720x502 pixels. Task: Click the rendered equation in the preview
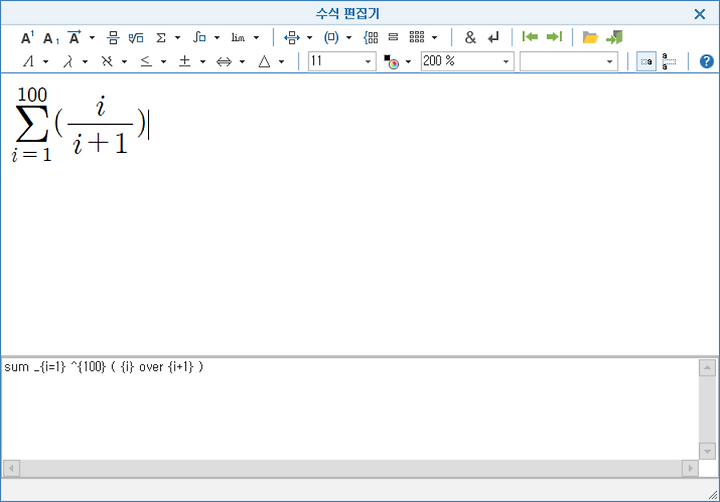pyautogui.click(x=79, y=124)
